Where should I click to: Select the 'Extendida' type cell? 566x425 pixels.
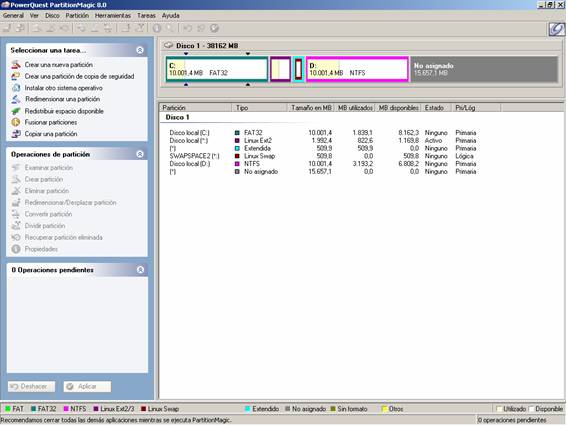(257, 148)
